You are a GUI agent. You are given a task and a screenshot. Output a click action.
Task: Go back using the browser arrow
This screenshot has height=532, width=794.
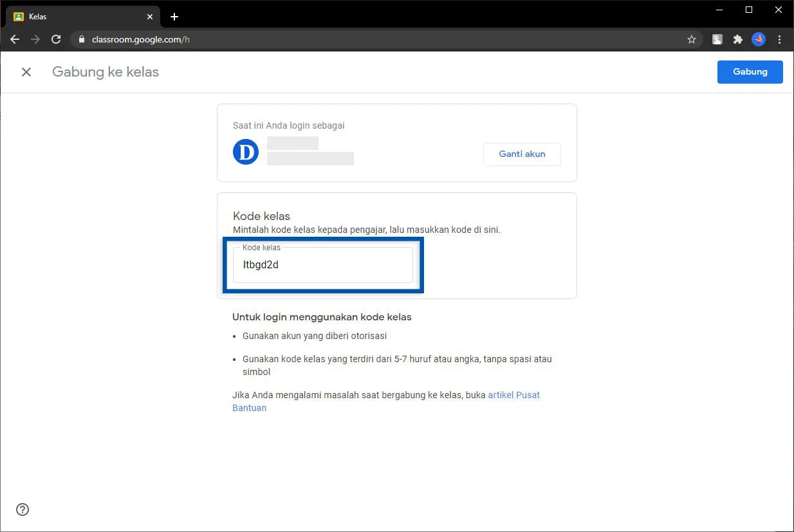coord(15,39)
